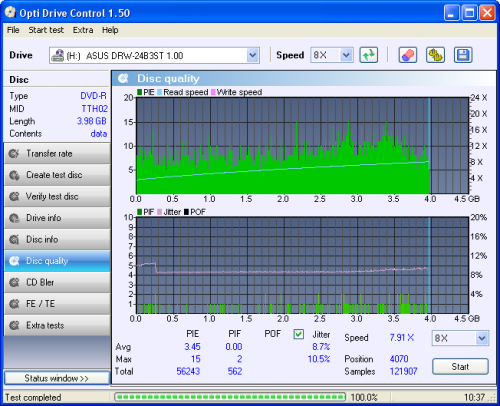This screenshot has height=406, width=500.
Task: Select Create test disc in sidebar
Action: (x=57, y=175)
